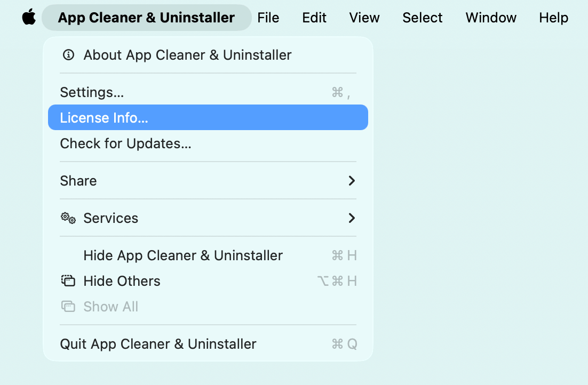The height and width of the screenshot is (385, 588).
Task: Open the App Cleaner & Uninstaller menu
Action: pos(146,17)
